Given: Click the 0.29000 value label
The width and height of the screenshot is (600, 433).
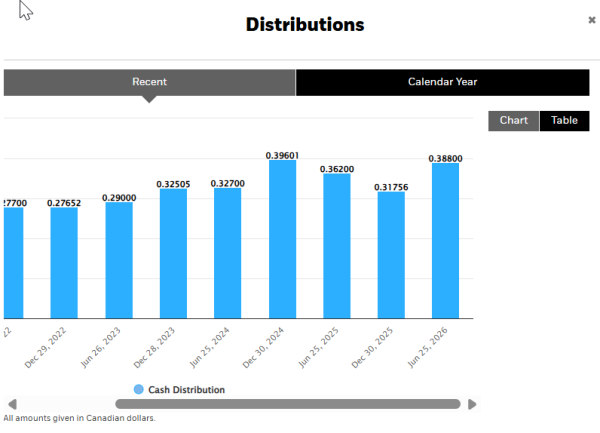Looking at the screenshot, I should (x=119, y=198).
